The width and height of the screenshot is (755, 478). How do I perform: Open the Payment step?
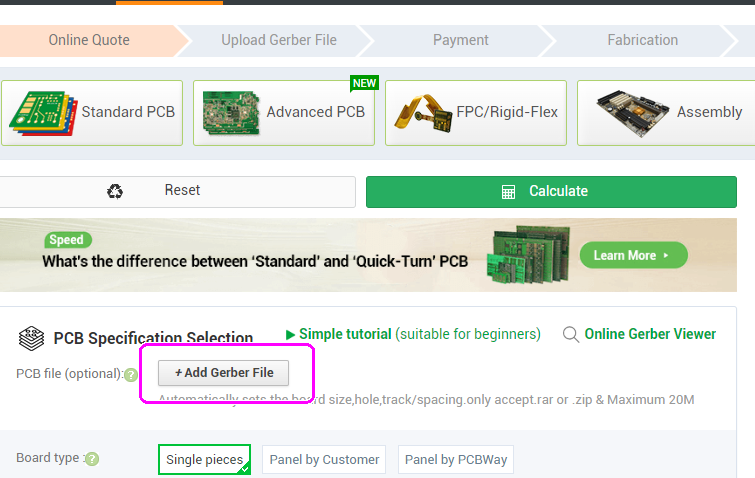click(x=460, y=40)
